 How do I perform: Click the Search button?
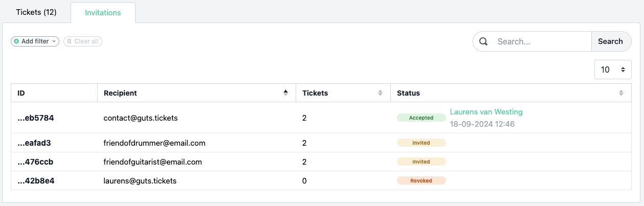point(611,41)
